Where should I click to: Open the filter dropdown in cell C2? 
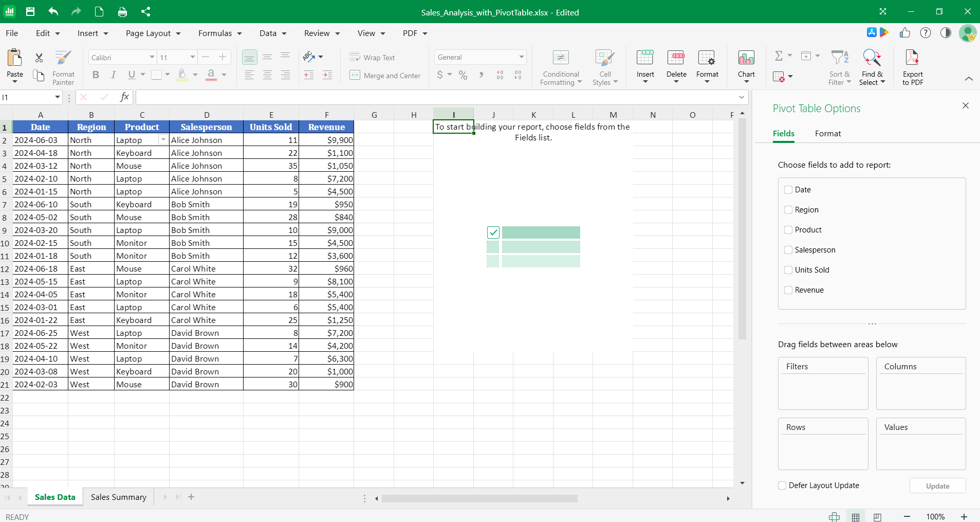point(163,140)
